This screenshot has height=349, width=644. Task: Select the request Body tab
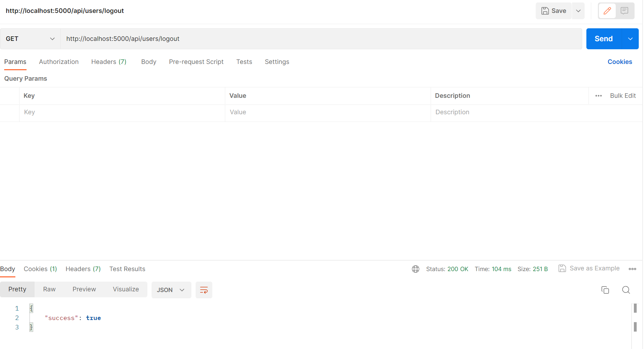(x=149, y=62)
